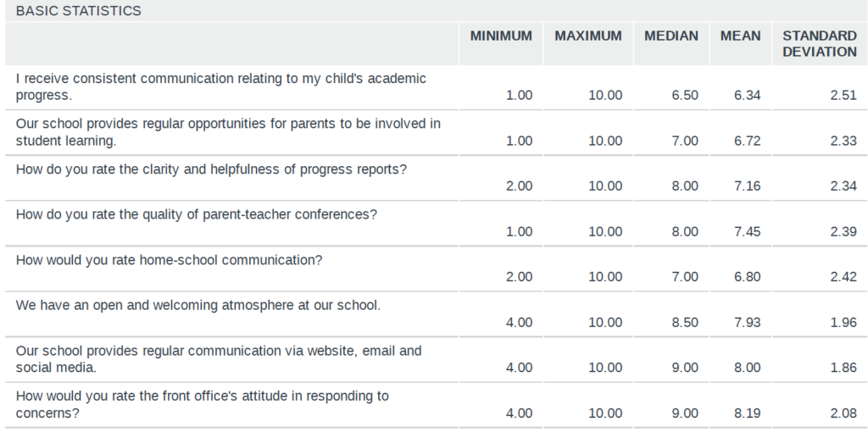Click the median value 8.50

tap(685, 323)
